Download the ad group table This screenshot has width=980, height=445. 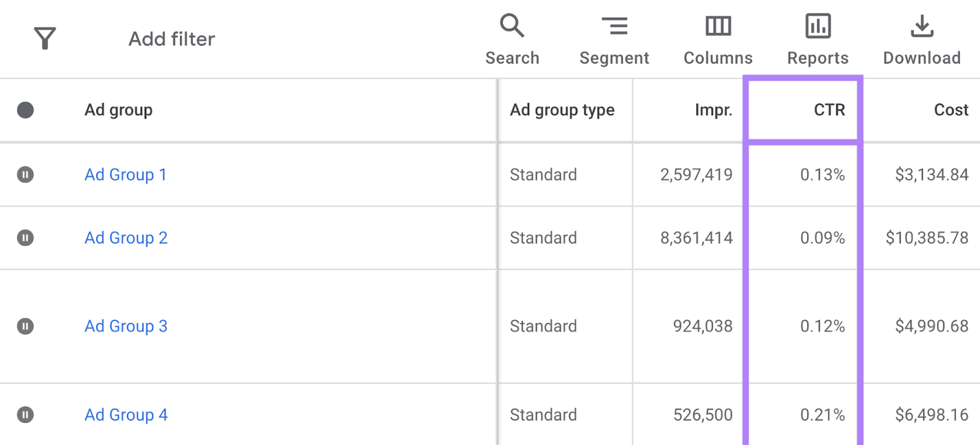coord(922,39)
